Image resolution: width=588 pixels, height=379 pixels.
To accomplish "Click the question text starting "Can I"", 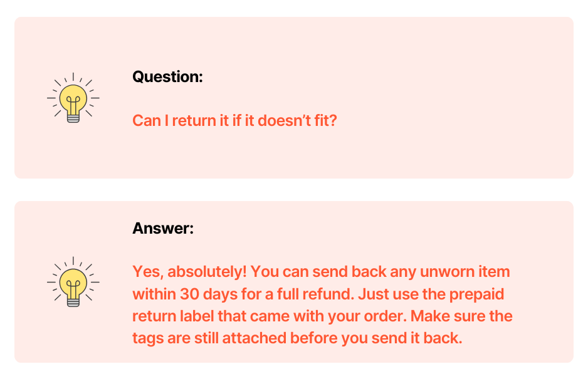I will coord(234,120).
